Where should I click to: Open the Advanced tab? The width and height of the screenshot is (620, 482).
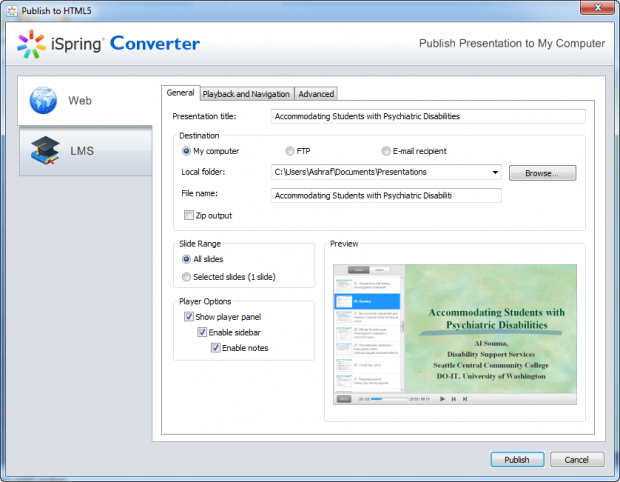[x=316, y=94]
